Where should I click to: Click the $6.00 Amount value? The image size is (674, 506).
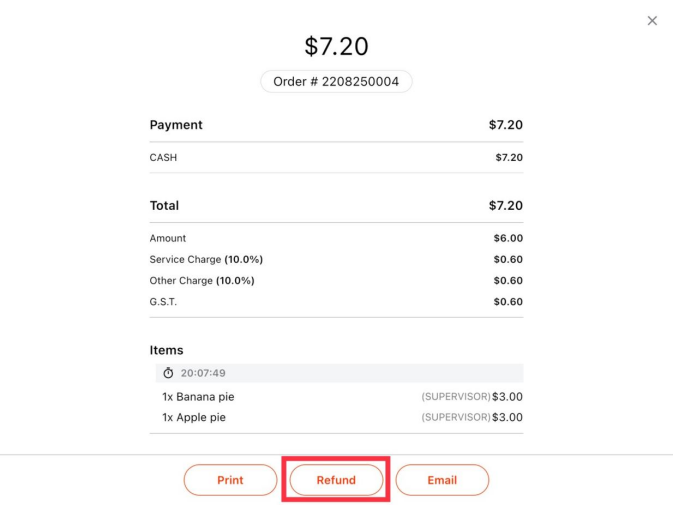[x=508, y=238]
